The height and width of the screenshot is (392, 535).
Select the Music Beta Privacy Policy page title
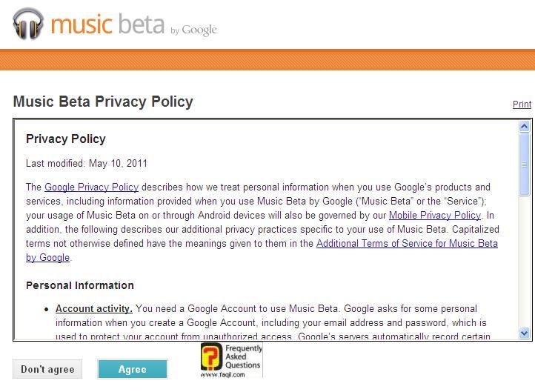coord(103,102)
